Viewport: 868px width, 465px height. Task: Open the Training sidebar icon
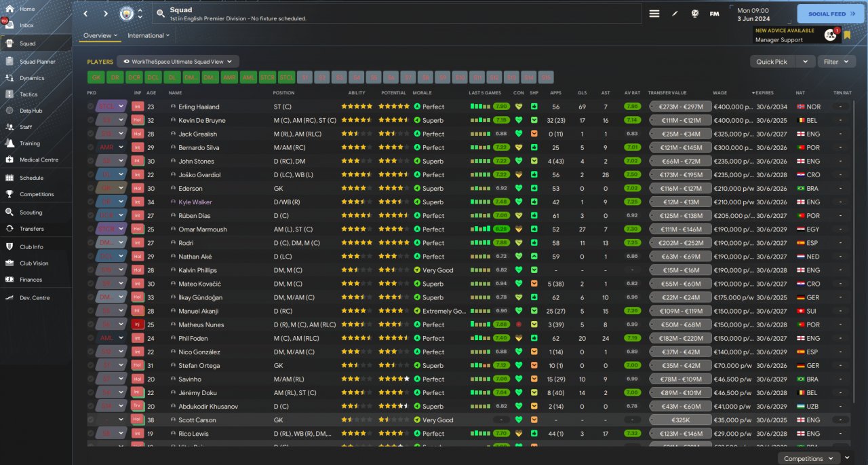point(10,143)
